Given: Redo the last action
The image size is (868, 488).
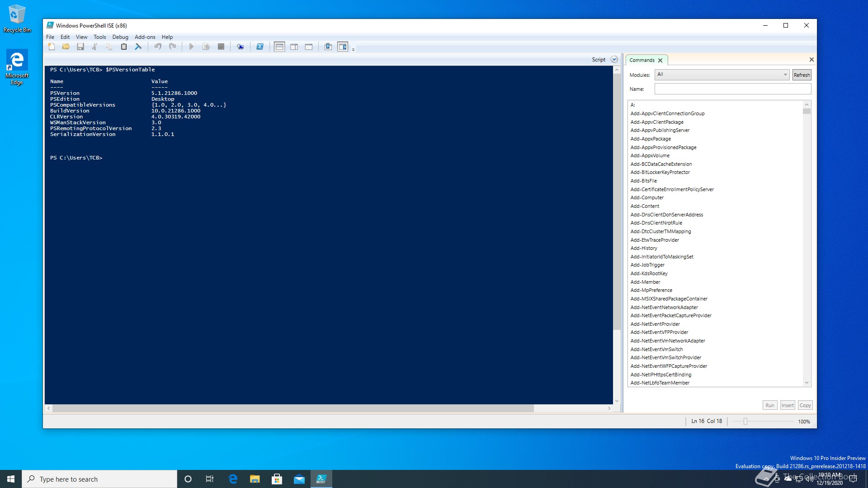Looking at the screenshot, I should 172,47.
